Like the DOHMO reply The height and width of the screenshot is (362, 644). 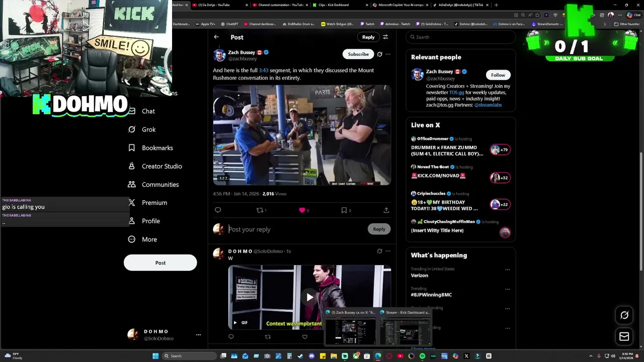point(304,337)
